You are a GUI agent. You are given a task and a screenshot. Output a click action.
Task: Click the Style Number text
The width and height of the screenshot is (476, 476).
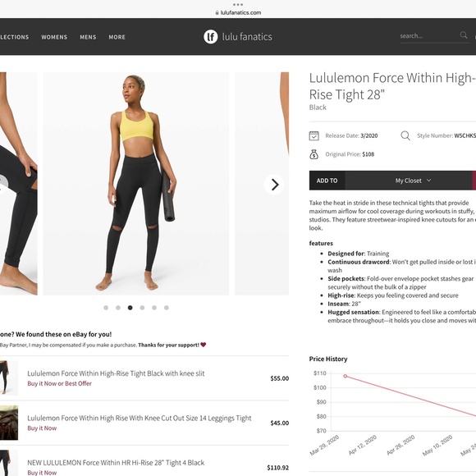pos(446,135)
